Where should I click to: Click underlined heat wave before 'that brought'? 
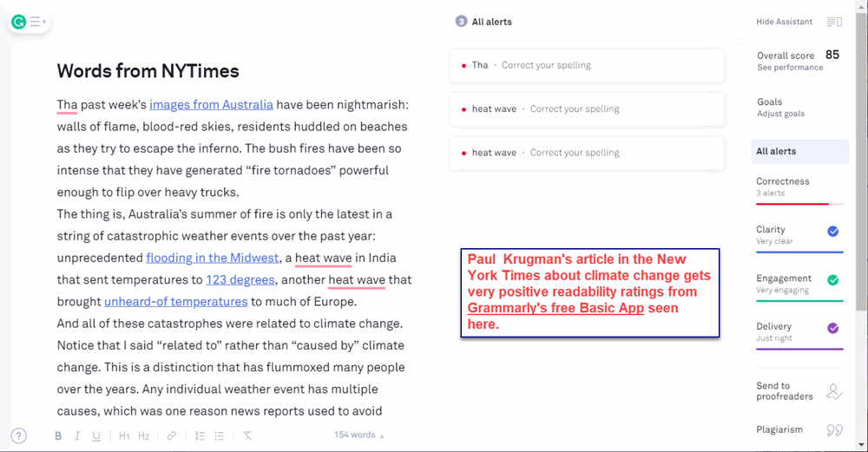click(x=357, y=280)
